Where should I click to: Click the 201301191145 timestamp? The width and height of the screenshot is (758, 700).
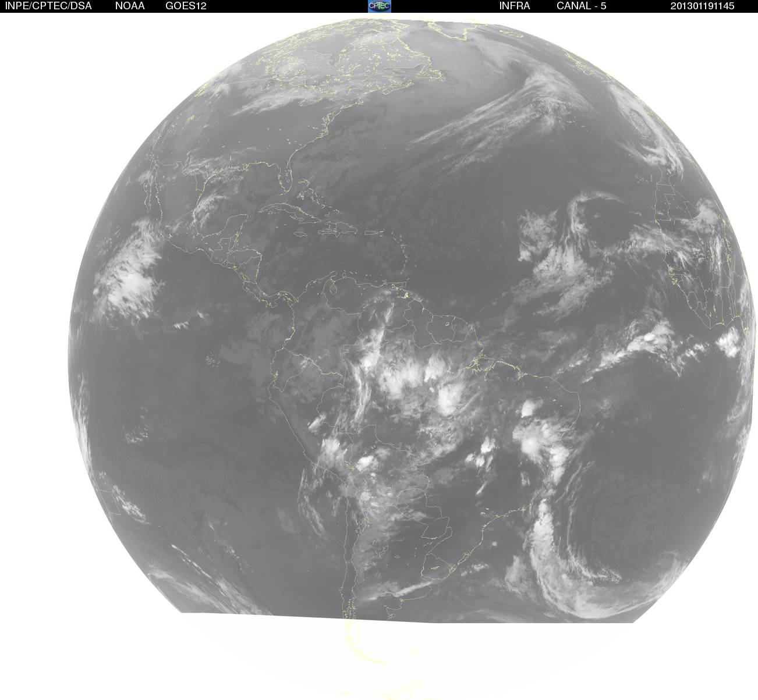(702, 6)
